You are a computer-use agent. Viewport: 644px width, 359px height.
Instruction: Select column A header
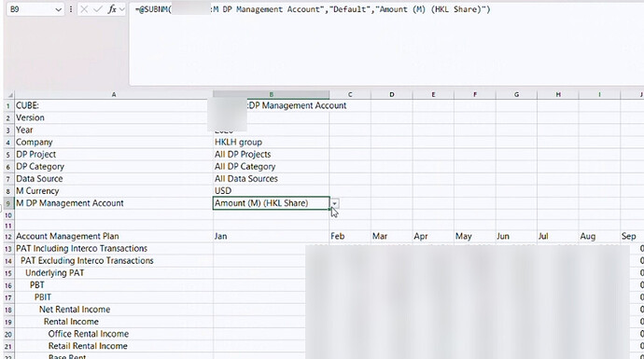[114, 95]
